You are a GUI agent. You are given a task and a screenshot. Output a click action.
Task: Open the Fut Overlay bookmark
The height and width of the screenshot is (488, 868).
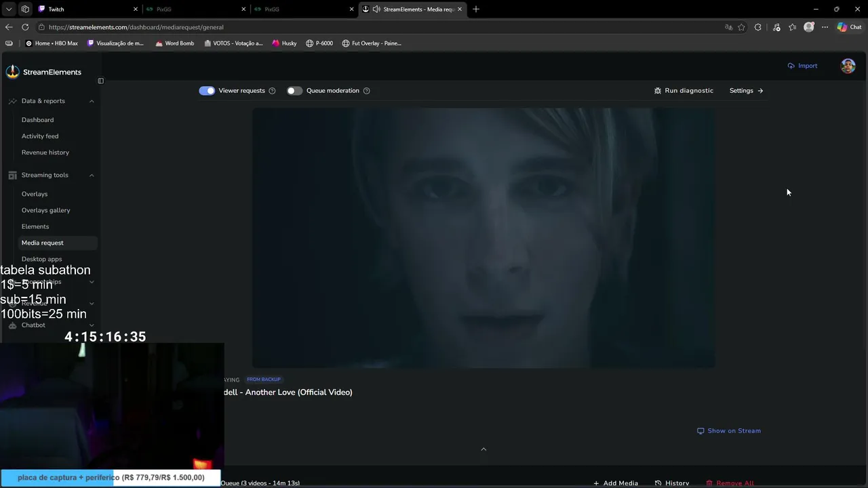(371, 43)
